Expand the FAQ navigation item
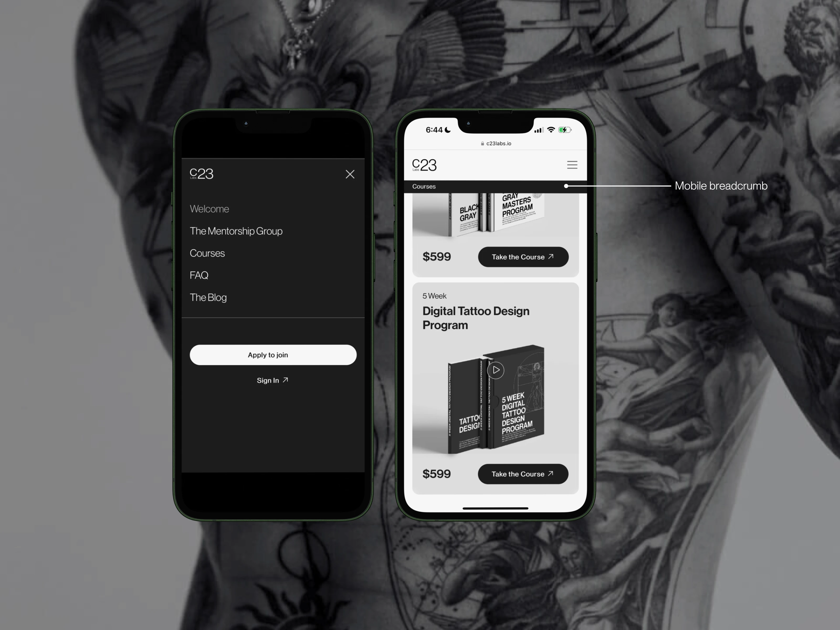The width and height of the screenshot is (840, 630). (x=199, y=275)
